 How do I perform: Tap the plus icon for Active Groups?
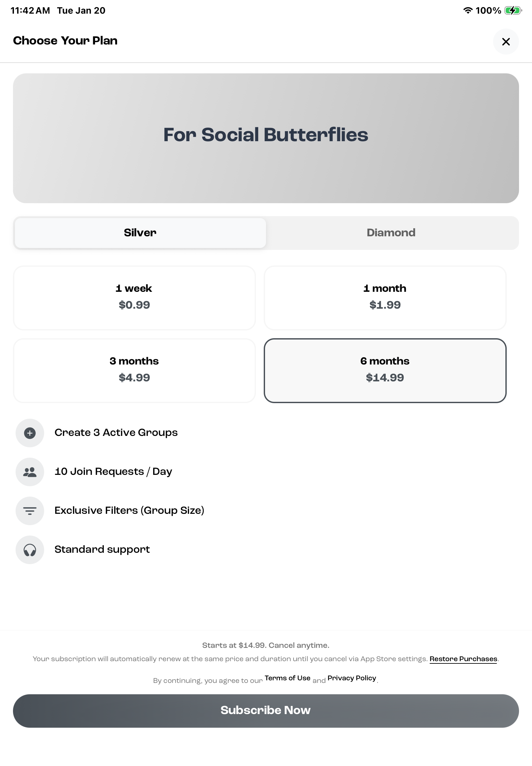pos(30,433)
